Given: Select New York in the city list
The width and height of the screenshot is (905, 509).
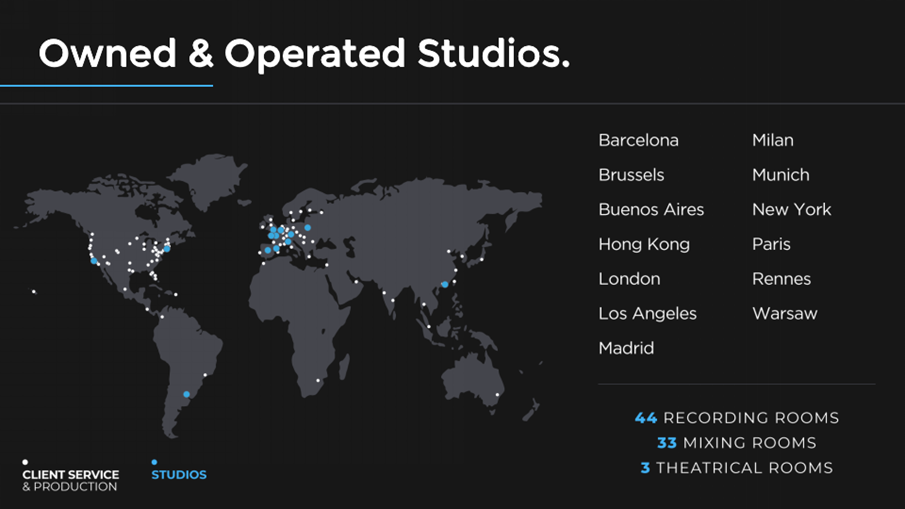Looking at the screenshot, I should (791, 209).
